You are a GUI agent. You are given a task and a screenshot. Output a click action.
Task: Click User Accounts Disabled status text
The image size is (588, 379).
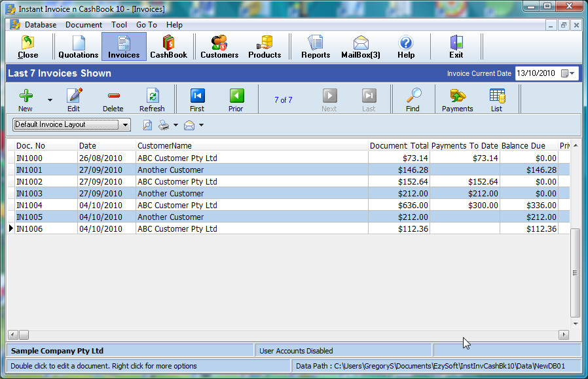(x=296, y=351)
